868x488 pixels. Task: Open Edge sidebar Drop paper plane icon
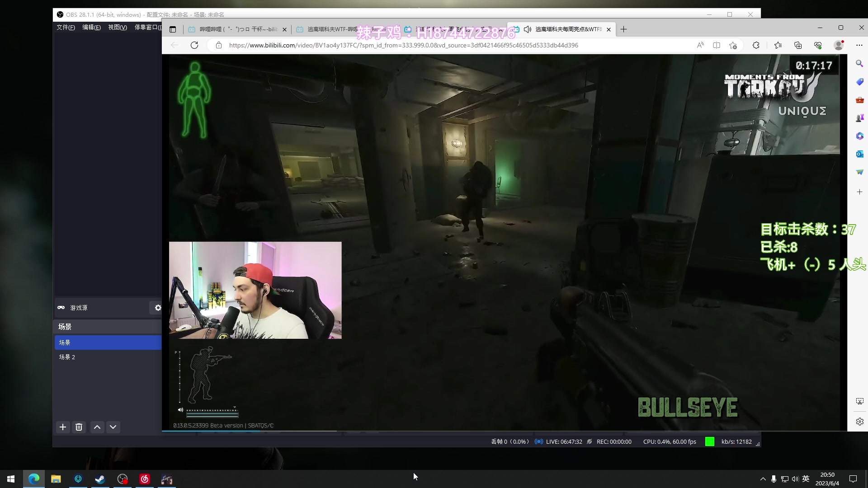coord(859,172)
